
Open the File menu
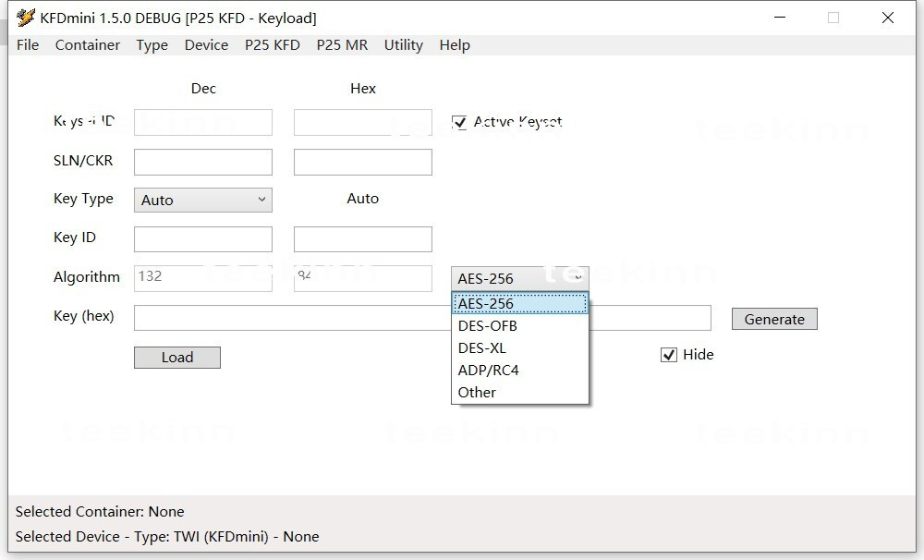[28, 44]
